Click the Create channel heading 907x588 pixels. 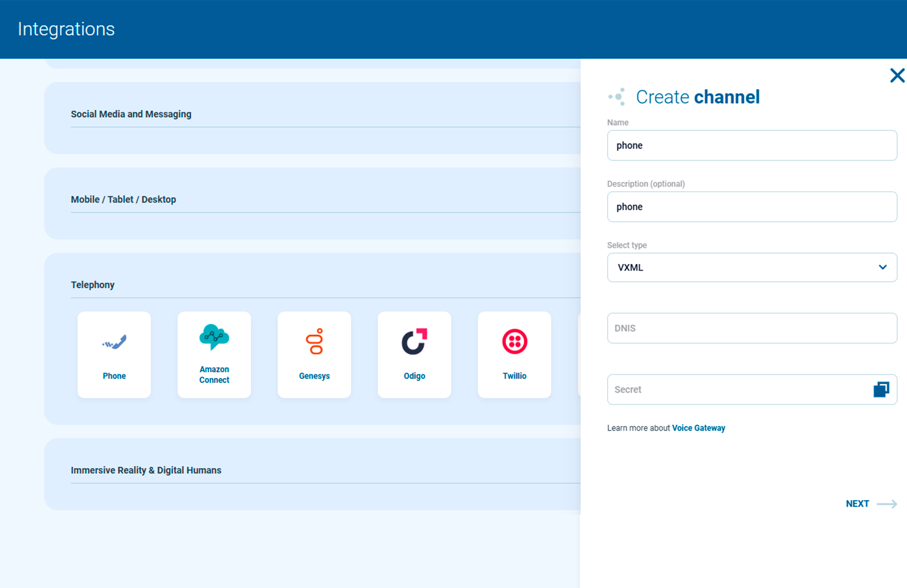pyautogui.click(x=697, y=97)
